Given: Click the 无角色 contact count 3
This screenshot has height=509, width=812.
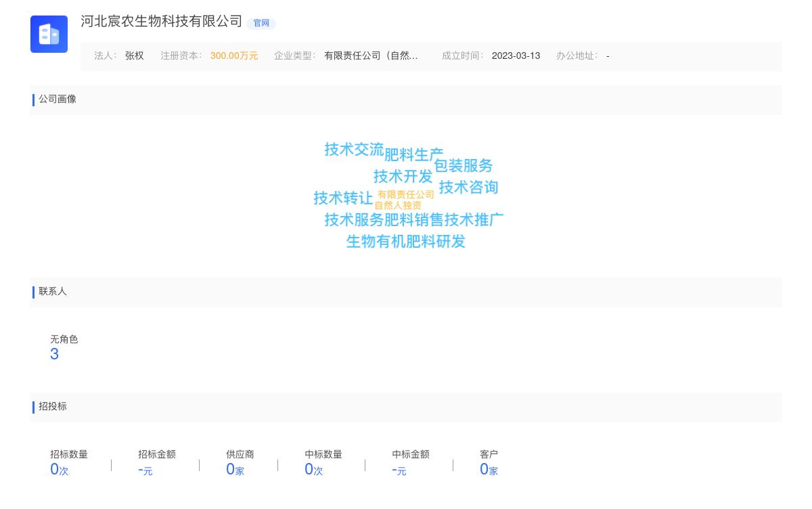Looking at the screenshot, I should [54, 354].
